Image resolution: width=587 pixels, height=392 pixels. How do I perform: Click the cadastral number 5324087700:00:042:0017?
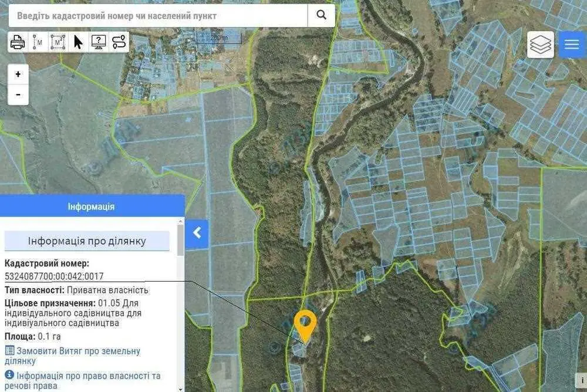coord(54,276)
